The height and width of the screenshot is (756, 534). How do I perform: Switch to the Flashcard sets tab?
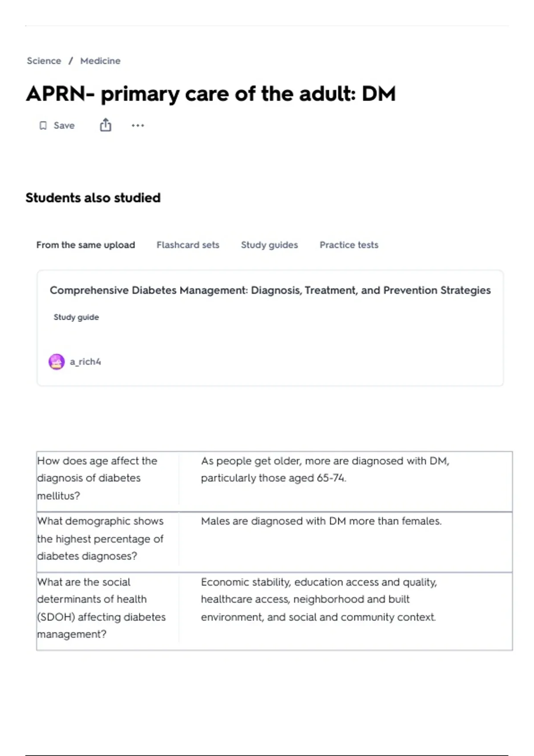click(188, 245)
